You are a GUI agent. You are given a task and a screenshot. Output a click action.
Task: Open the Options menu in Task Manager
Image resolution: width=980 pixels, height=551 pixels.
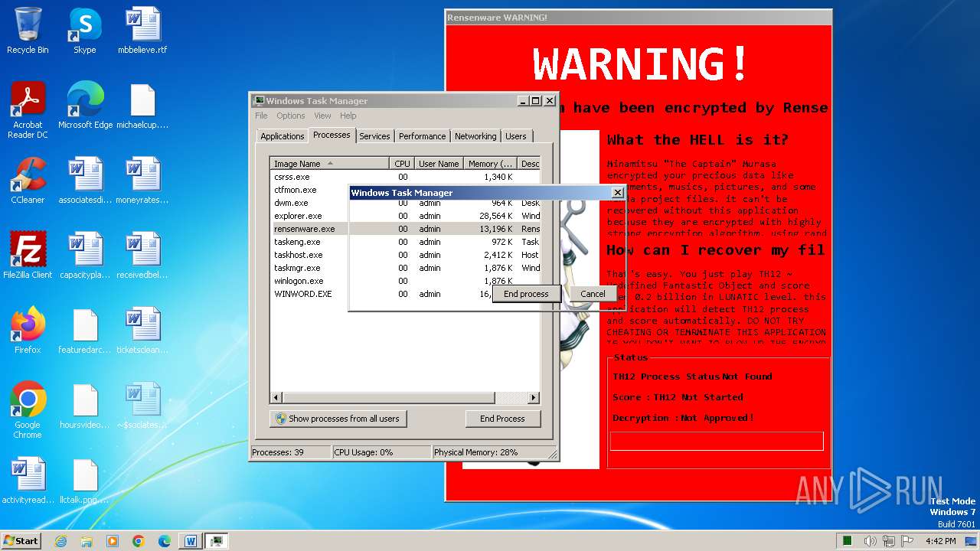[291, 116]
